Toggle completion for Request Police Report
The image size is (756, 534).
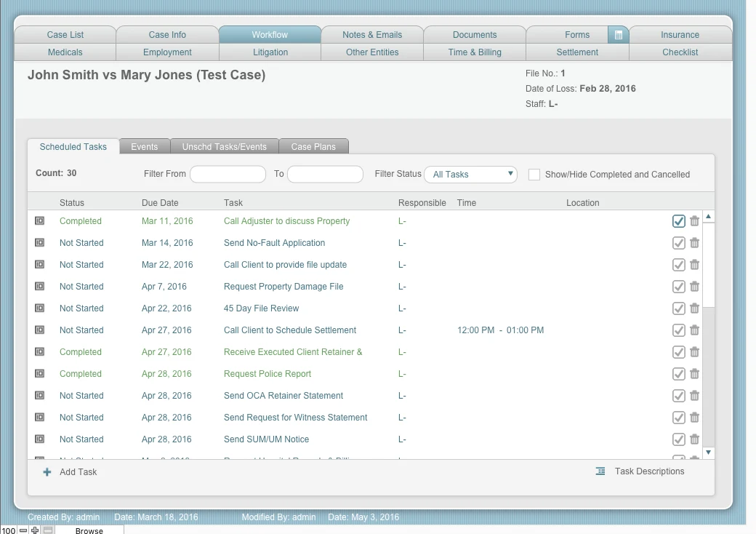click(678, 373)
